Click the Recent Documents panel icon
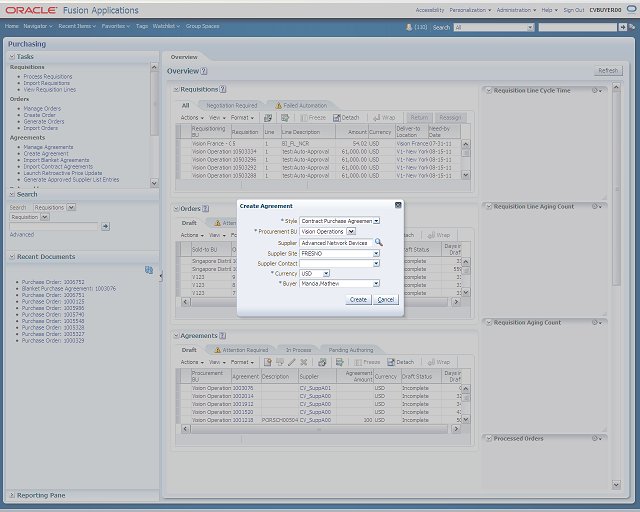This screenshot has height=512, width=640. [149, 270]
